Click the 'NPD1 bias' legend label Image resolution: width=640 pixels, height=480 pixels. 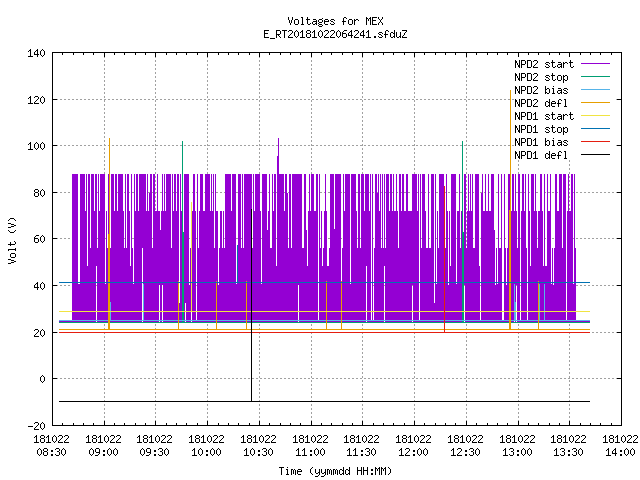click(541, 142)
